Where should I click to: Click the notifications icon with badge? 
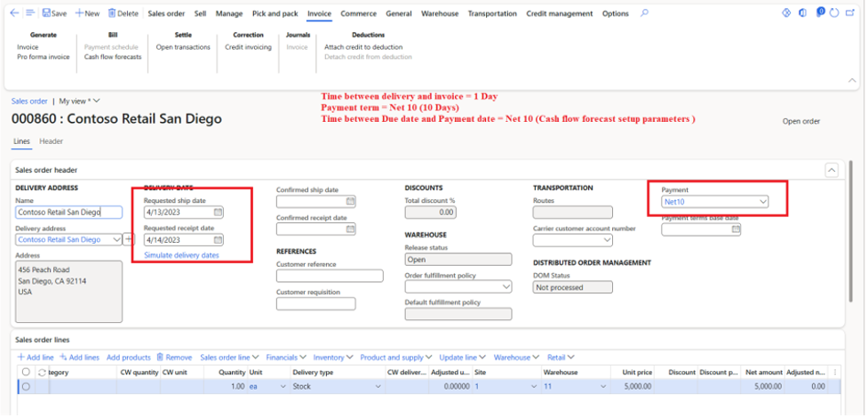tap(821, 12)
